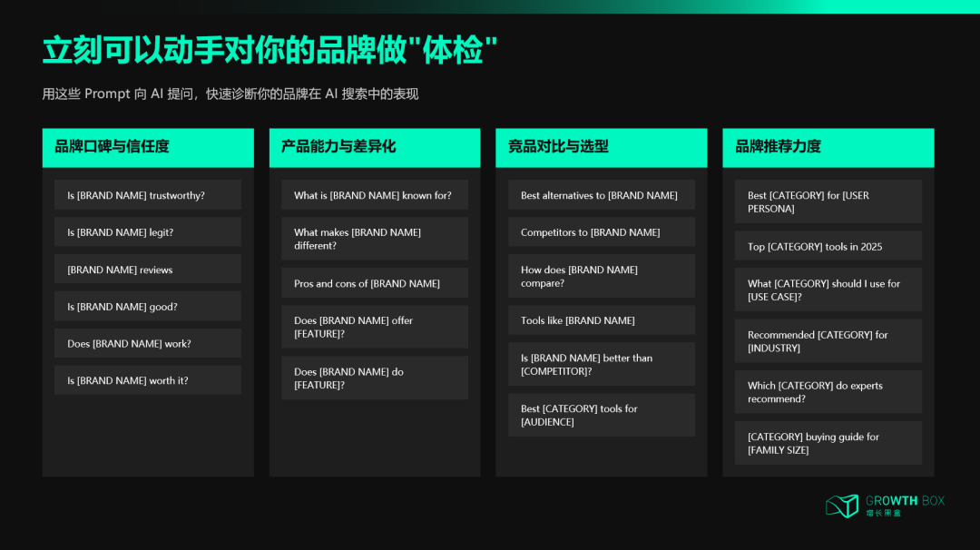
Task: Select "Is [BRAND NAME] worth it?" prompt
Action: pyautogui.click(x=147, y=379)
